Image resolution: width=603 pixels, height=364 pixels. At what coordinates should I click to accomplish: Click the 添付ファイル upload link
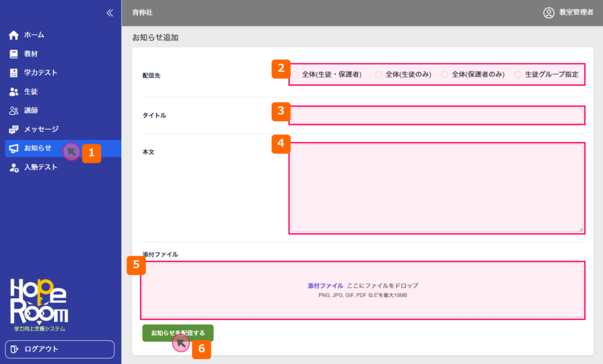(325, 286)
